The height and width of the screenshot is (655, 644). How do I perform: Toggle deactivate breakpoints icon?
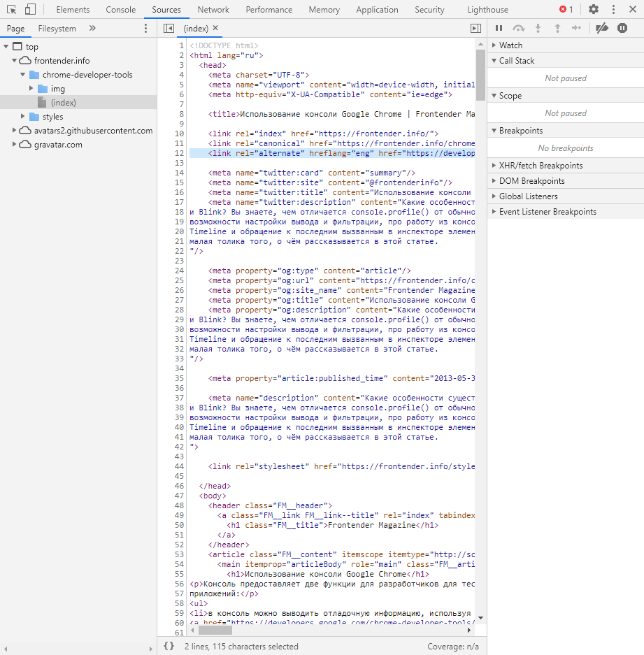point(601,28)
